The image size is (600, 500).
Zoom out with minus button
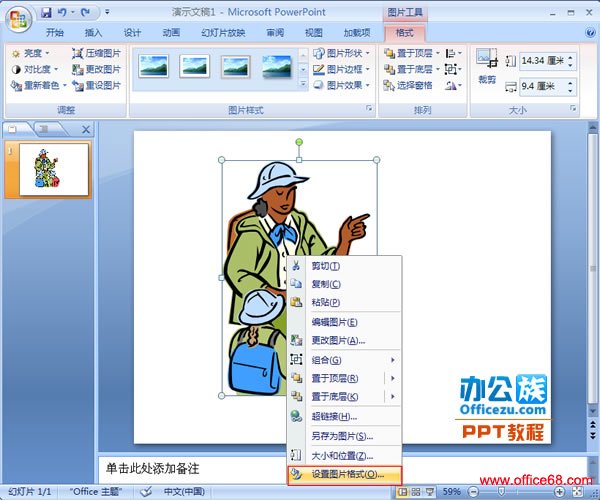[x=473, y=492]
